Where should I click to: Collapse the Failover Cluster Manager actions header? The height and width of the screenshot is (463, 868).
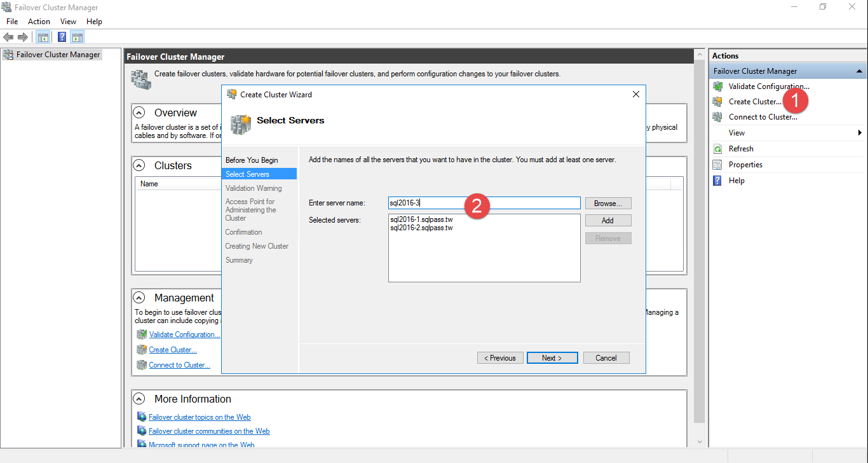click(859, 71)
